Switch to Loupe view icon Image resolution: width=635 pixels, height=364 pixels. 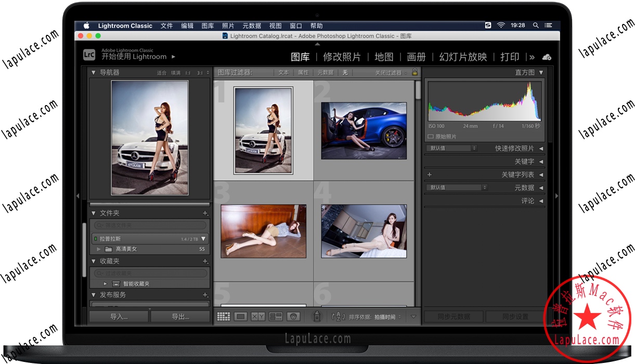240,316
